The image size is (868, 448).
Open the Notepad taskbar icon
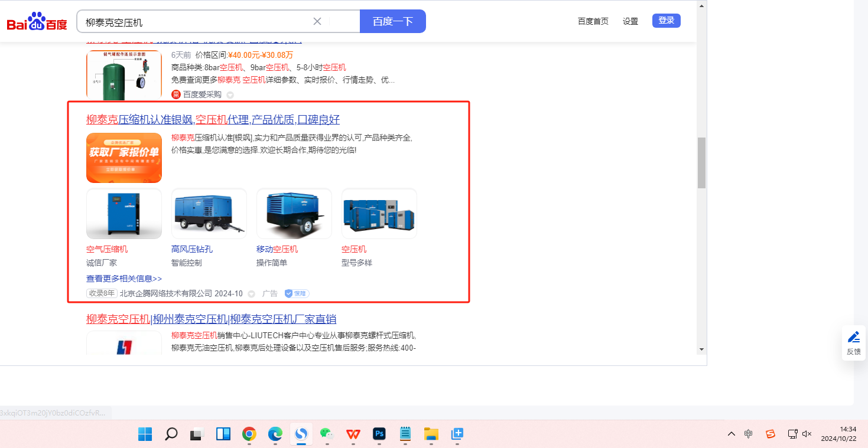tap(405, 434)
